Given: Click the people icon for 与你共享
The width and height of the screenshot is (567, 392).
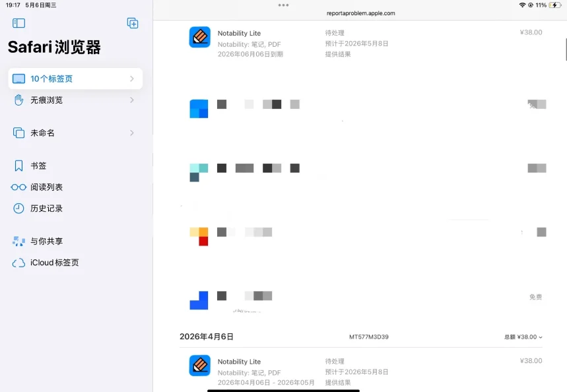Looking at the screenshot, I should pos(18,241).
